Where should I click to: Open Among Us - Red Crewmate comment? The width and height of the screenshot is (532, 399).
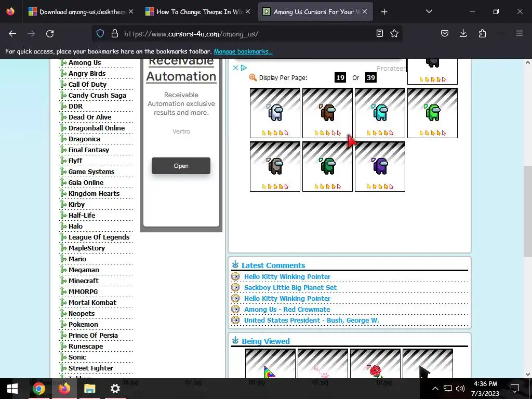(x=287, y=310)
